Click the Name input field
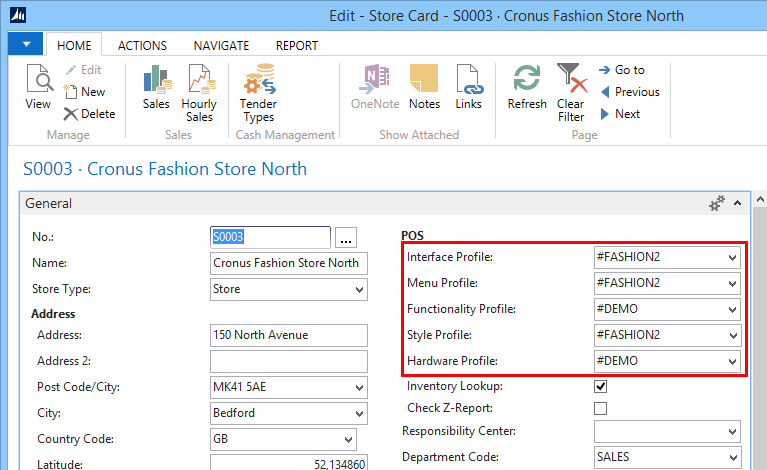Screen dimensions: 767x470 pyautogui.click(x=289, y=263)
